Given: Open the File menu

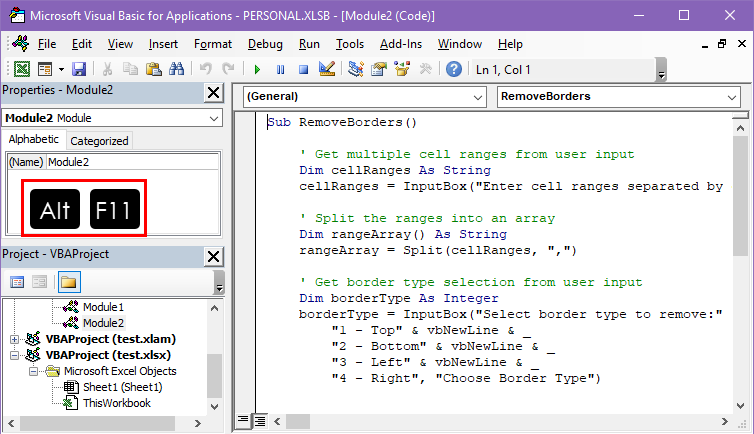Looking at the screenshot, I should 47,44.
